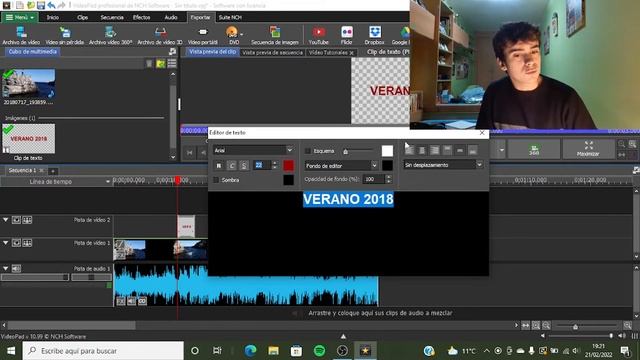640x360 pixels.
Task: Add new sequence with plus tab
Action: click(53, 171)
